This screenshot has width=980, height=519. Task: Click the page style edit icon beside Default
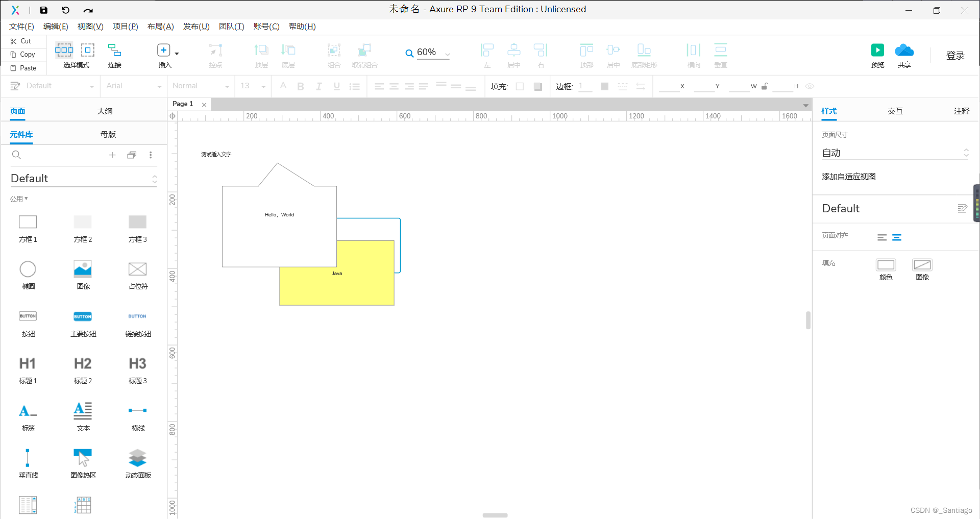pyautogui.click(x=963, y=208)
